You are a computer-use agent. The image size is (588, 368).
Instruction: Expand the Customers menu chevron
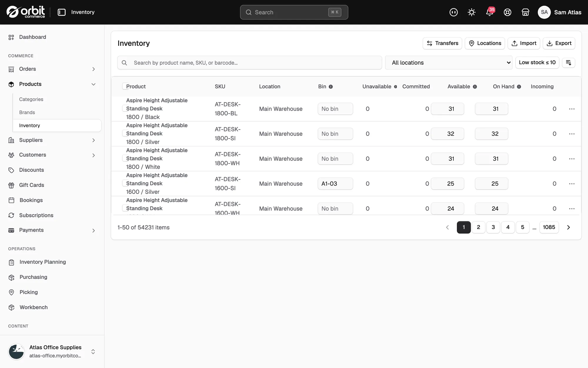point(93,155)
